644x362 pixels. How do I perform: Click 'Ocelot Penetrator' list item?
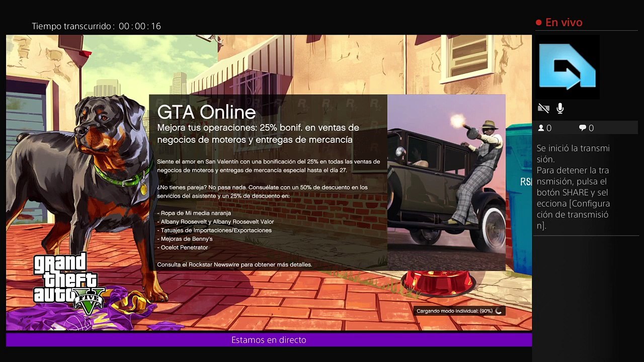point(182,247)
